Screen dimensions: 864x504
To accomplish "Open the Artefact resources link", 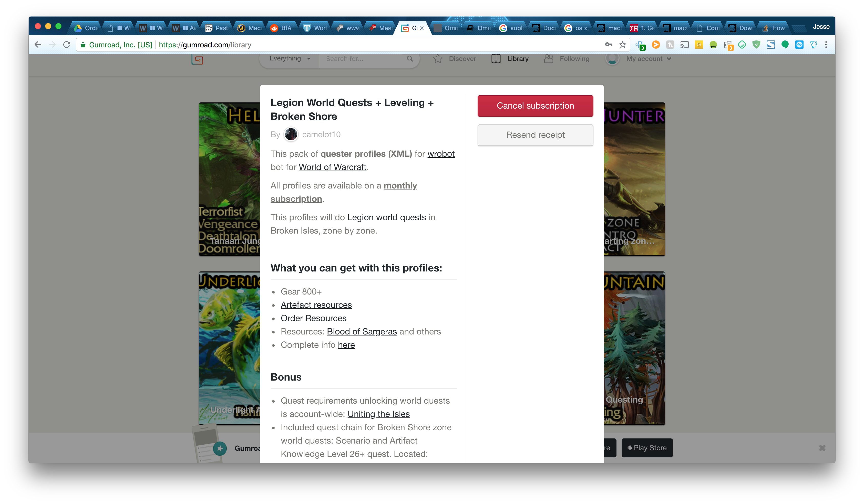I will [316, 305].
